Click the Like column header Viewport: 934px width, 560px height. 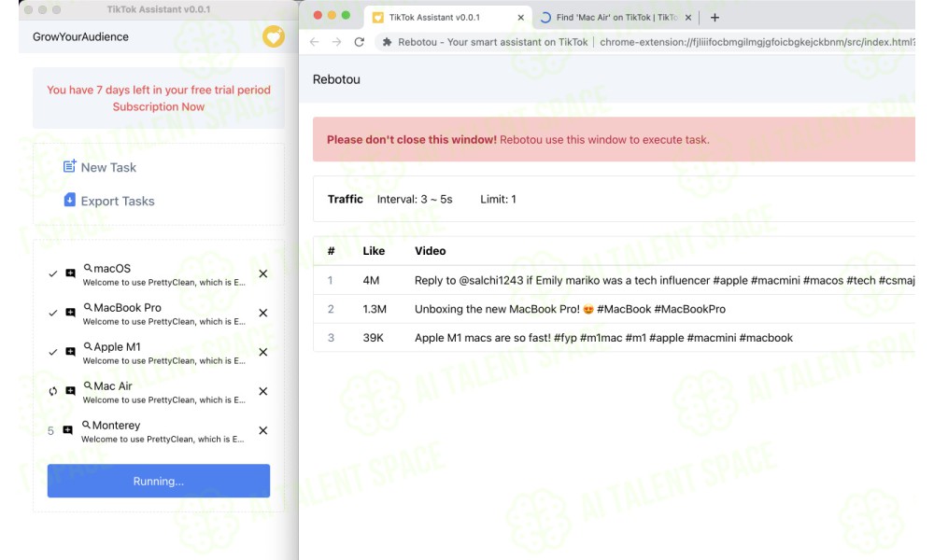(x=374, y=250)
